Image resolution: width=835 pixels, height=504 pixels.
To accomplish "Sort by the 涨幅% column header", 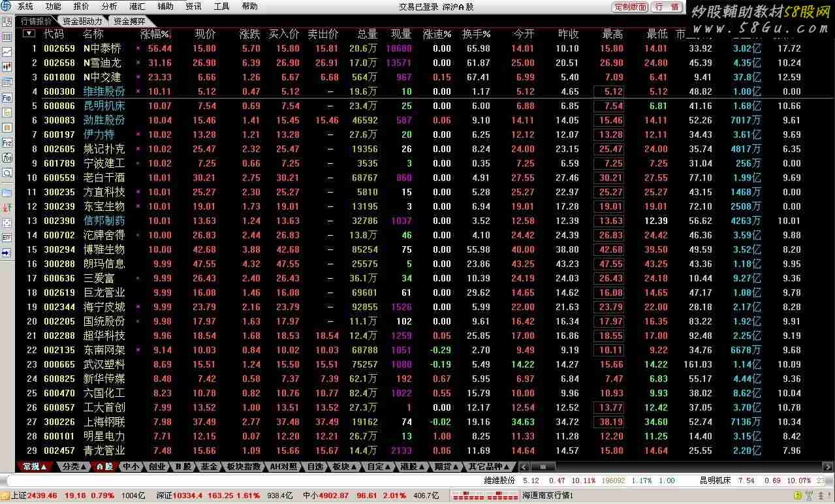I will click(155, 34).
